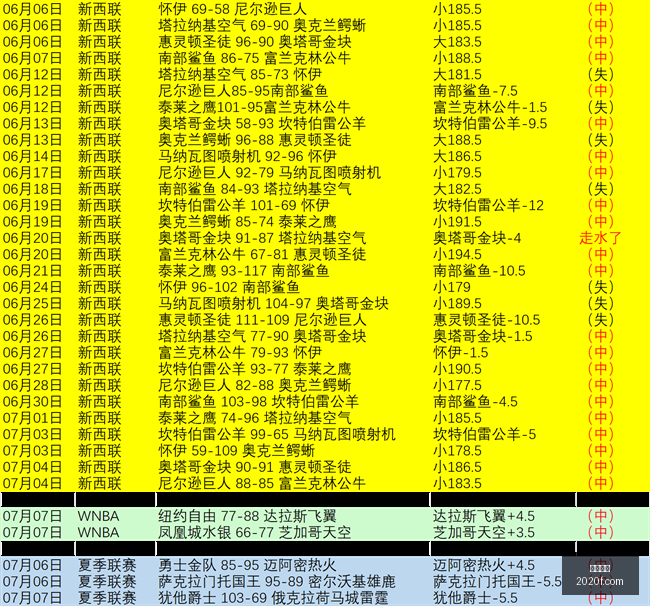This screenshot has width=650, height=606.
Task: Click the red 走水了 result cell
Action: [x=600, y=238]
